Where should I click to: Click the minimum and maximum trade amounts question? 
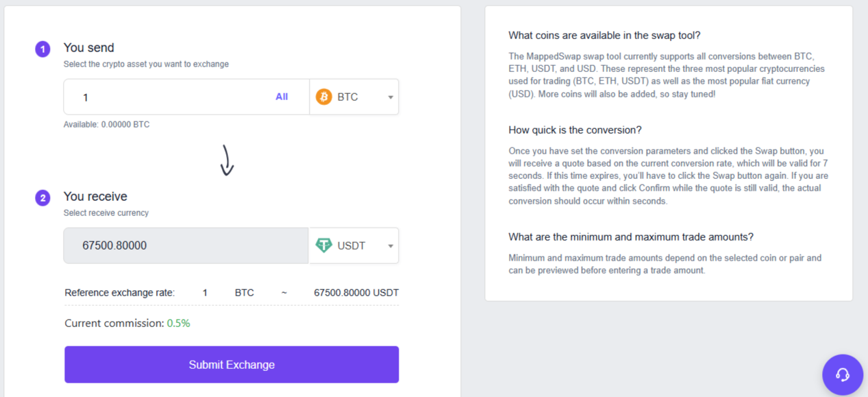(x=631, y=237)
